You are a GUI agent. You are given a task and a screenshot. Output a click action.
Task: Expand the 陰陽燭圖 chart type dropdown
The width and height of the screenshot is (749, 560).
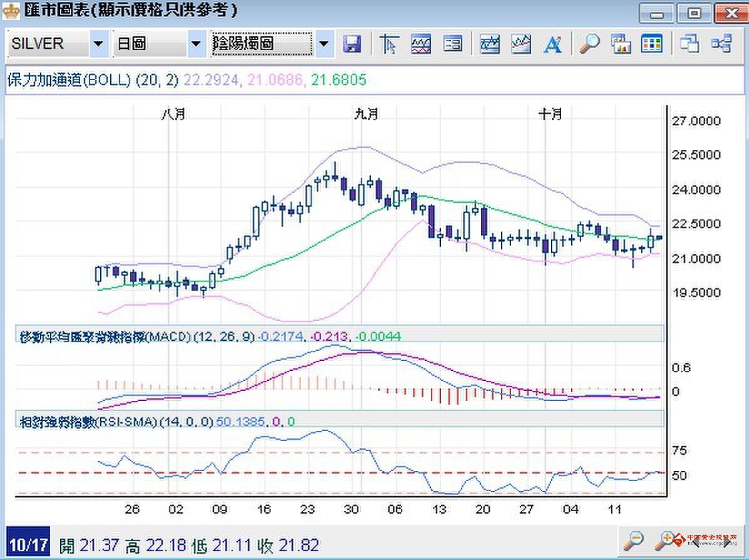point(323,44)
